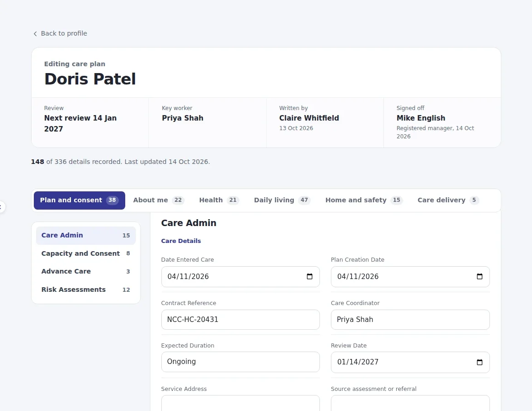Switch to the About me tab
The image size is (532, 411).
(159, 200)
